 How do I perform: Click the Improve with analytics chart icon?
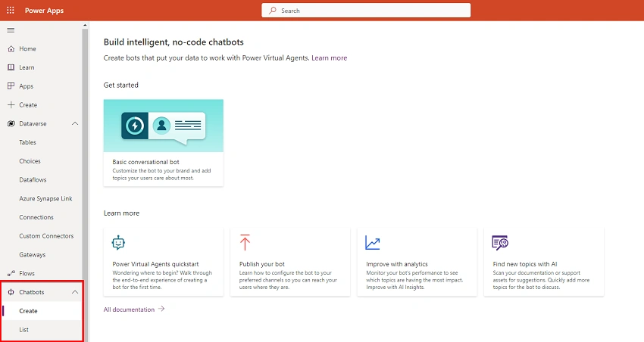point(373,243)
